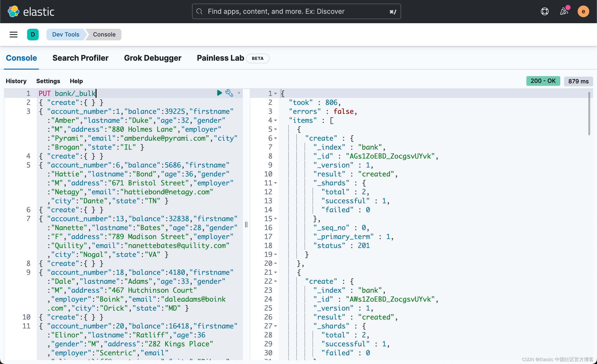
Task: Open the Grok Debugger tab
Action: [x=153, y=58]
